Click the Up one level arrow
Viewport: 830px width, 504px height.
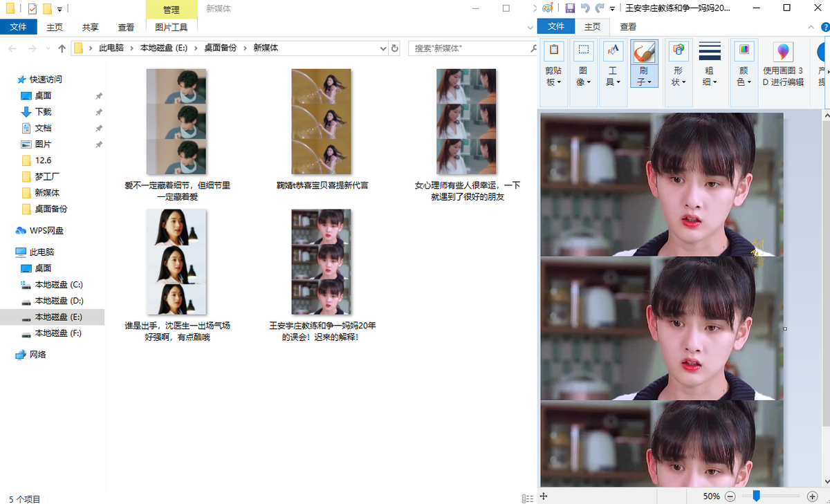[x=62, y=48]
